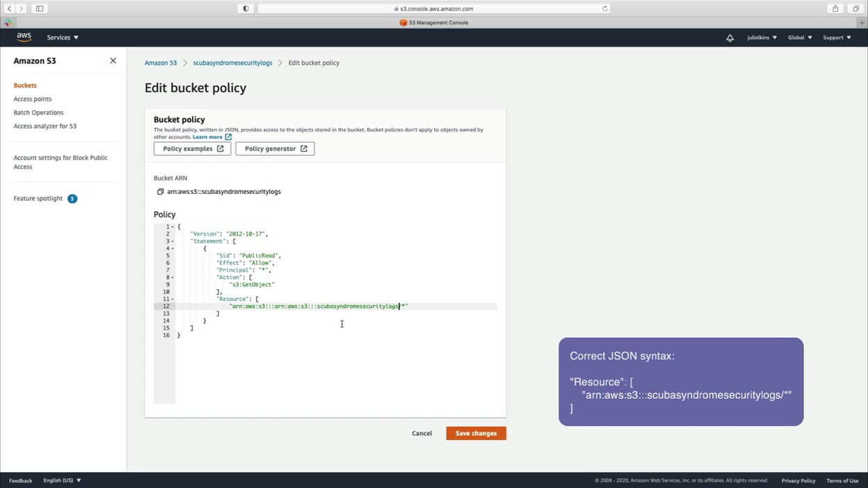Open the Learn more link
The height and width of the screenshot is (488, 868).
[x=211, y=137]
